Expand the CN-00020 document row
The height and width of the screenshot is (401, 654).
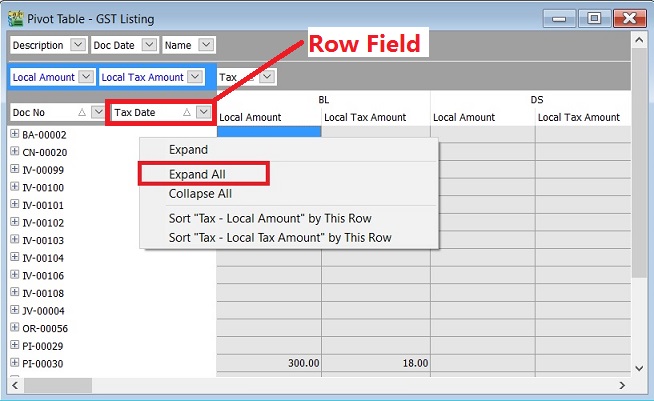point(14,152)
